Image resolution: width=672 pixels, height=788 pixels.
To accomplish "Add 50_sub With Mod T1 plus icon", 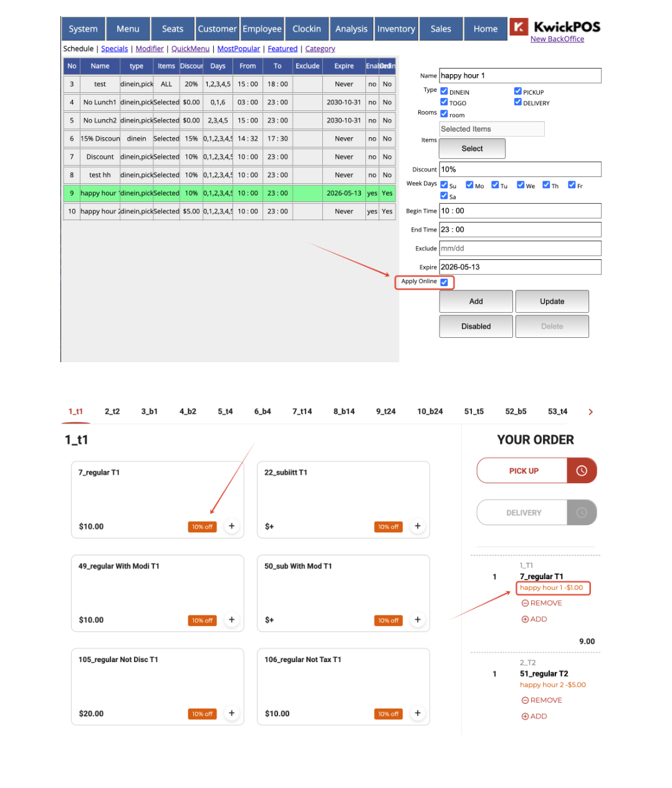I will tap(418, 620).
